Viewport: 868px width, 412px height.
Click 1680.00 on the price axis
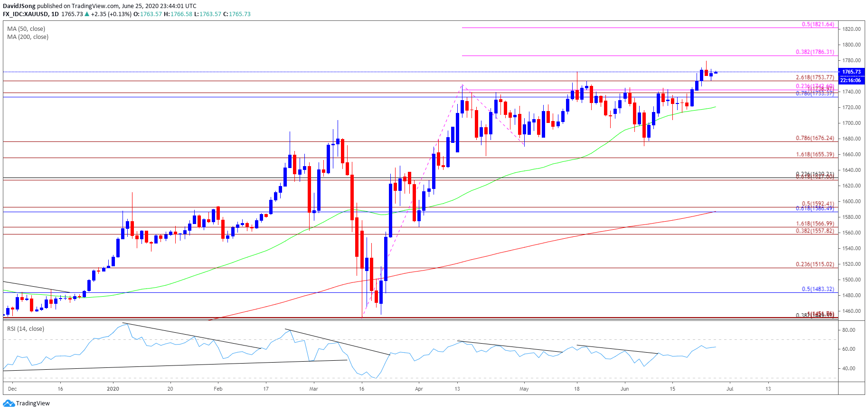coord(852,139)
